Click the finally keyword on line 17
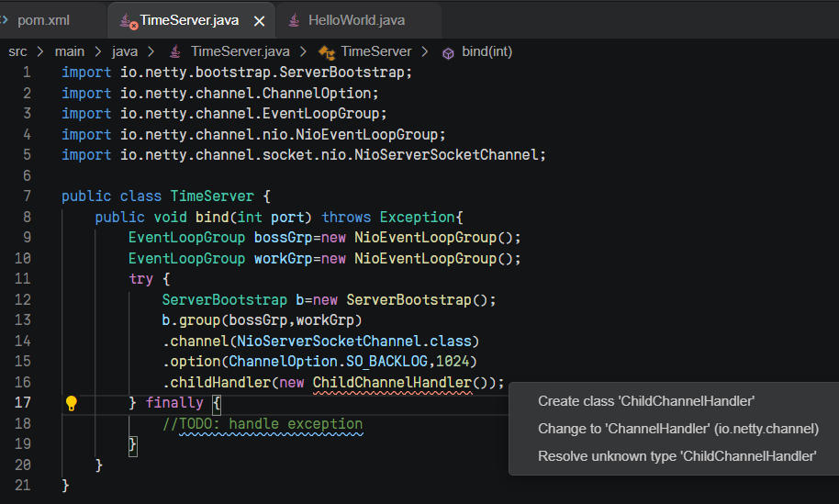Image resolution: width=839 pixels, height=504 pixels. pyautogui.click(x=174, y=403)
